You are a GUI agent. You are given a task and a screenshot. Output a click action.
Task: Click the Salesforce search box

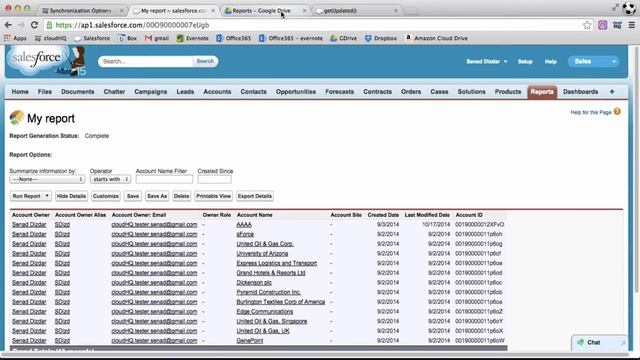[x=145, y=61]
